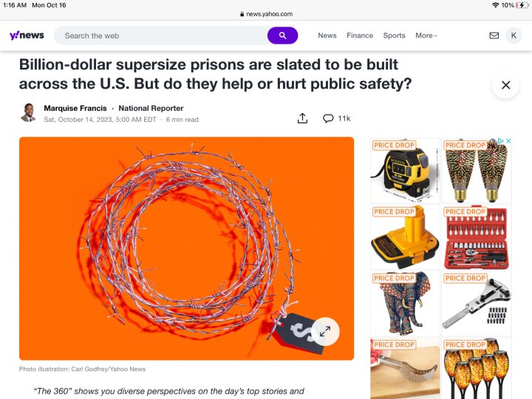Expand the More dropdown menu
Viewport: 532px width, 399px height.
pyautogui.click(x=426, y=35)
